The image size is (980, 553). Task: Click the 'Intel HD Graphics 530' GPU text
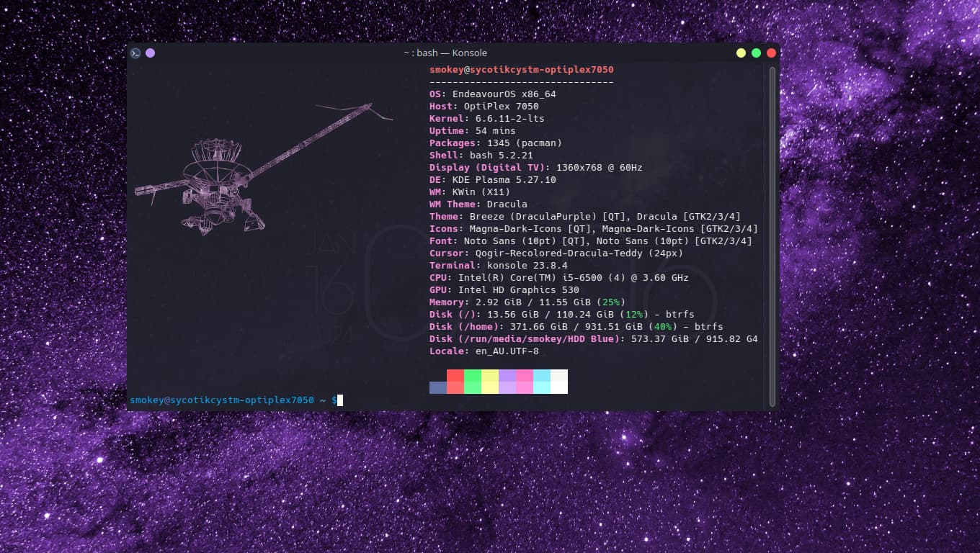[x=518, y=290]
